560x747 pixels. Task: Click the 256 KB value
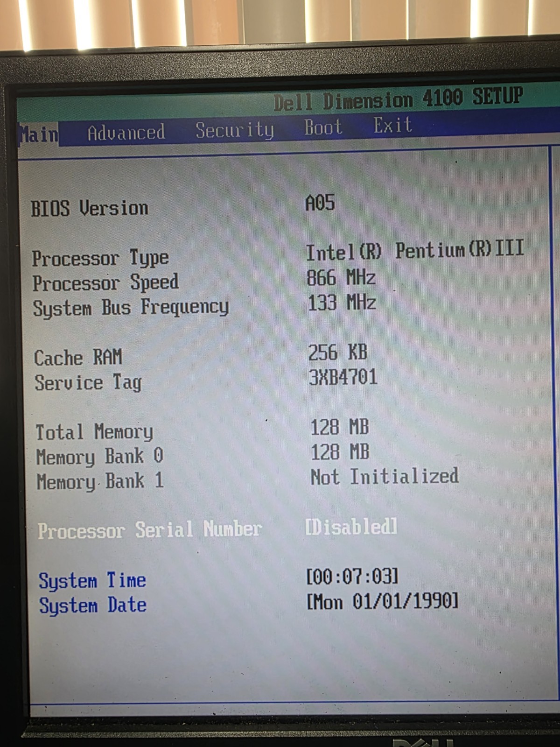click(x=338, y=352)
